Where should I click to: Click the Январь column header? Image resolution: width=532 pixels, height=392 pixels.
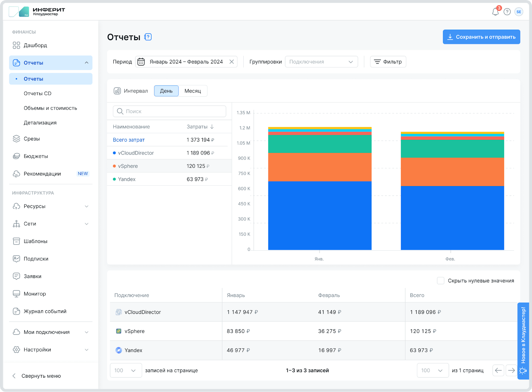[236, 295]
